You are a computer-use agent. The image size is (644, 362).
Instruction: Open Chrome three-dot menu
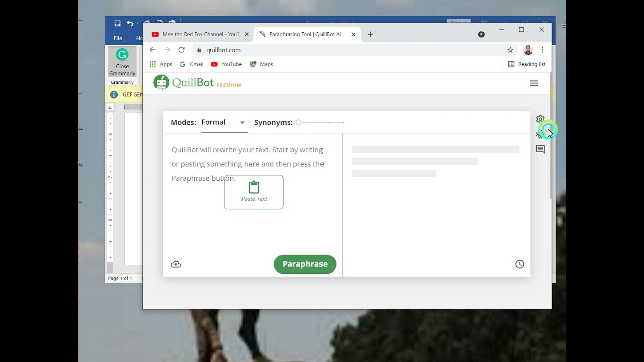[x=542, y=50]
